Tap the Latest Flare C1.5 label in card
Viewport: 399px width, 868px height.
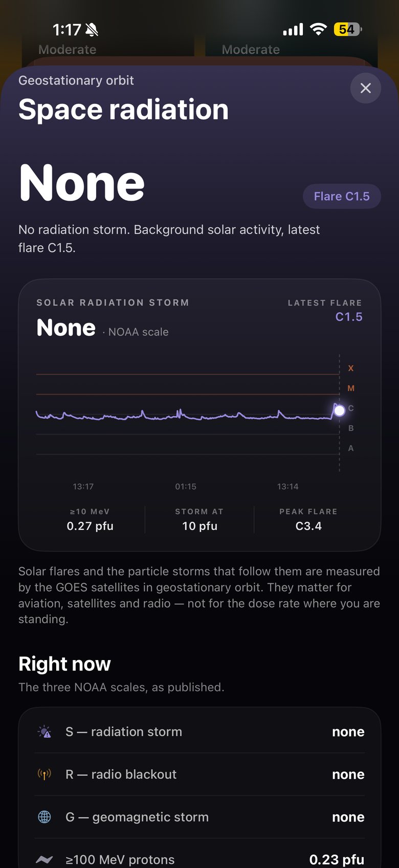click(x=325, y=310)
